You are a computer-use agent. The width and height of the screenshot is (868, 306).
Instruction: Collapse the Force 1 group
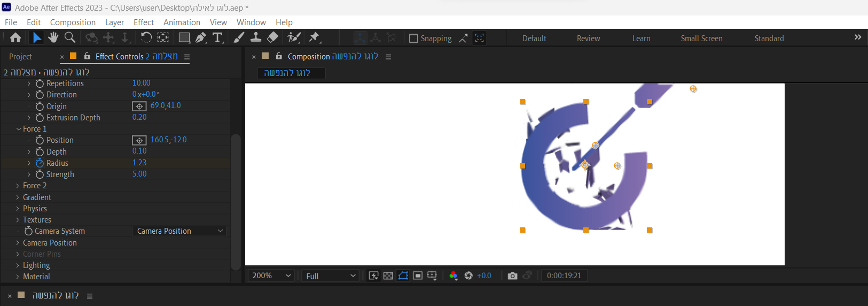click(x=19, y=129)
